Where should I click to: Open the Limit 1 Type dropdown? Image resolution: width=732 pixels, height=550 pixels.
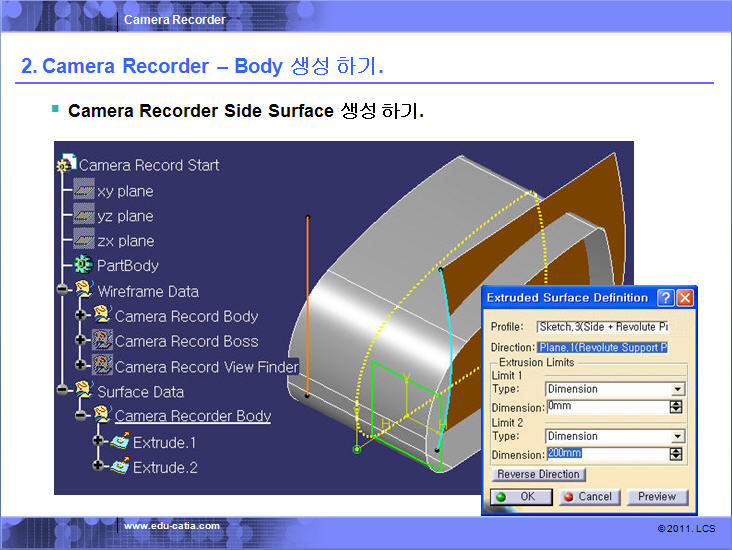pyautogui.click(x=677, y=389)
